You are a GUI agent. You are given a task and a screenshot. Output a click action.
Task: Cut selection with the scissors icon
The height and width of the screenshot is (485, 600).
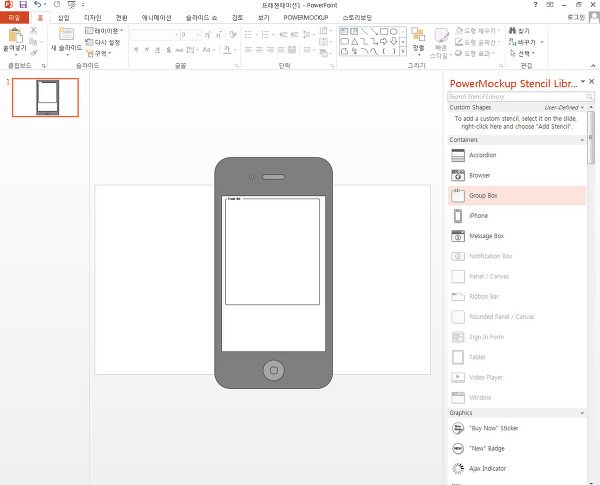tap(34, 31)
